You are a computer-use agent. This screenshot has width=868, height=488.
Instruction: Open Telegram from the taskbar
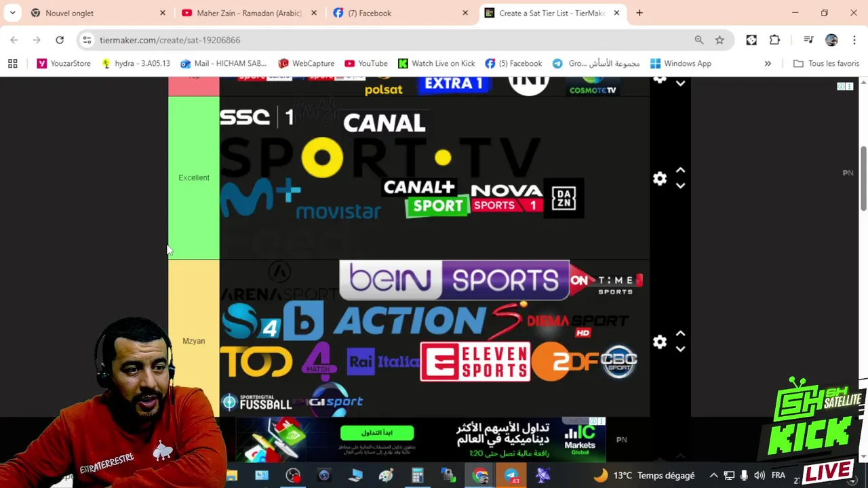[511, 476]
